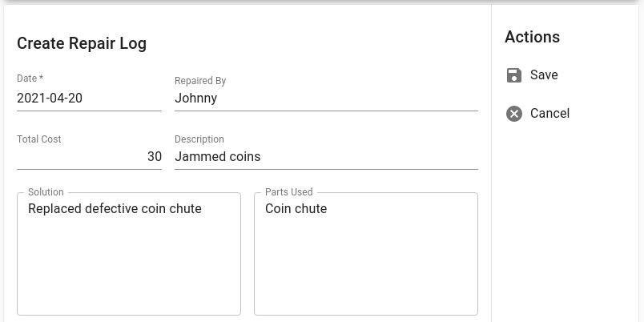This screenshot has height=322, width=644.
Task: Click the Actions panel heading
Action: [x=532, y=37]
